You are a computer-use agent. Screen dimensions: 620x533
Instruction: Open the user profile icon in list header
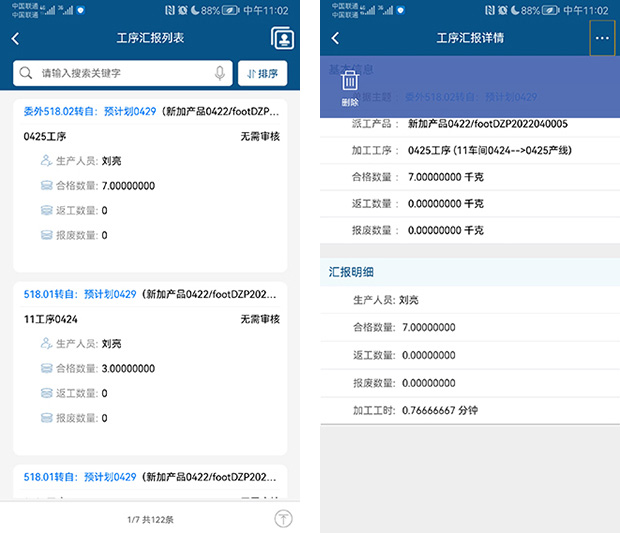(283, 39)
